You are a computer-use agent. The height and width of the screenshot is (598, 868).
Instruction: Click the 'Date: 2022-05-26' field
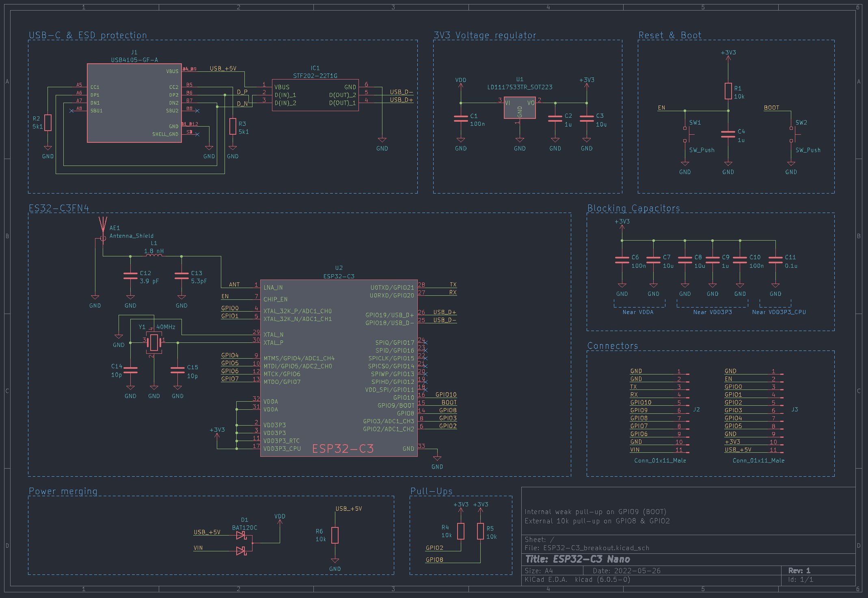[626, 571]
